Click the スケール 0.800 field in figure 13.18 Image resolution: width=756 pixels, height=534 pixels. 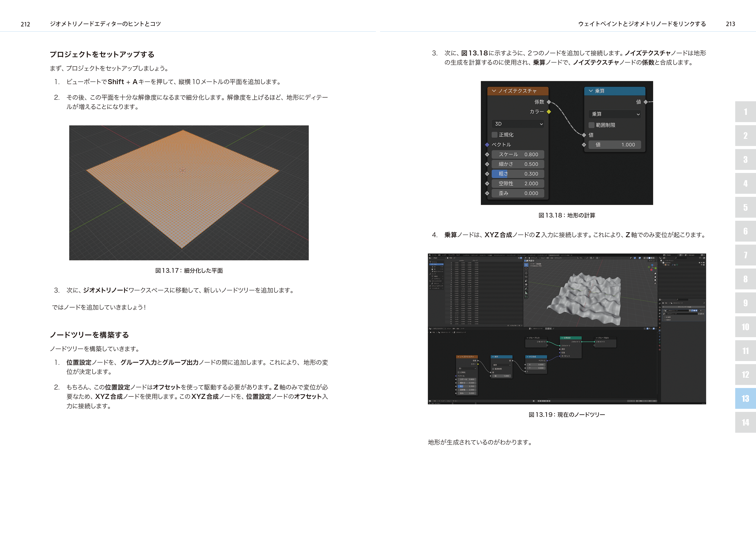(x=517, y=155)
